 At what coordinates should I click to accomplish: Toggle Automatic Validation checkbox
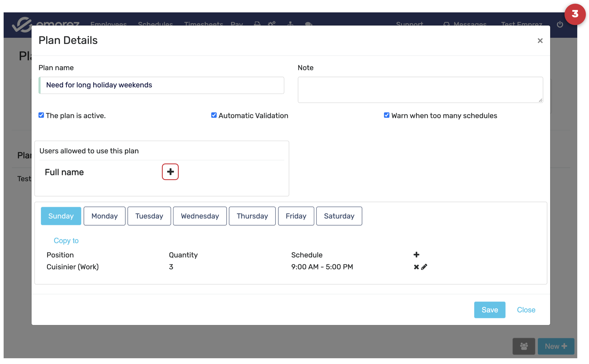(214, 115)
